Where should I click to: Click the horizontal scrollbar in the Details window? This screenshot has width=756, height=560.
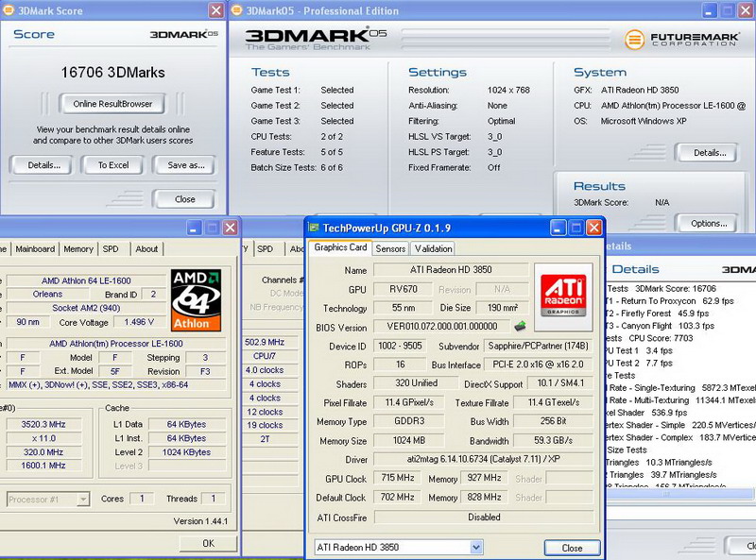pos(679,494)
